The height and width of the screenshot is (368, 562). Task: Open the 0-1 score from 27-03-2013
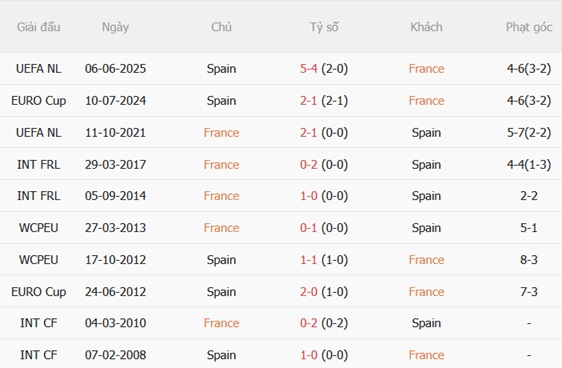(309, 228)
